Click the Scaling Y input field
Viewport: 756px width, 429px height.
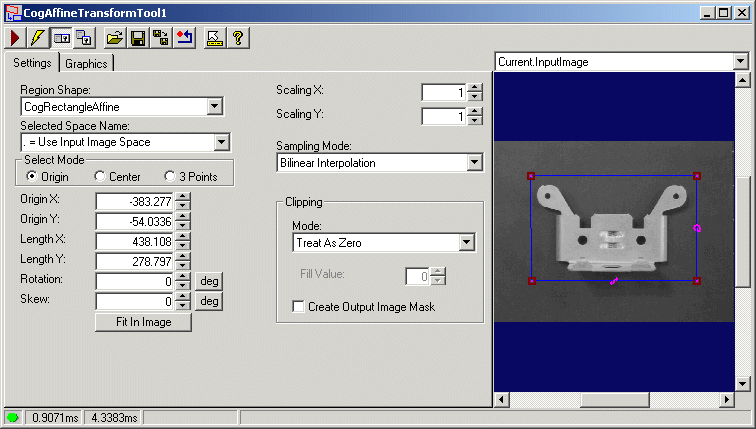(x=444, y=116)
